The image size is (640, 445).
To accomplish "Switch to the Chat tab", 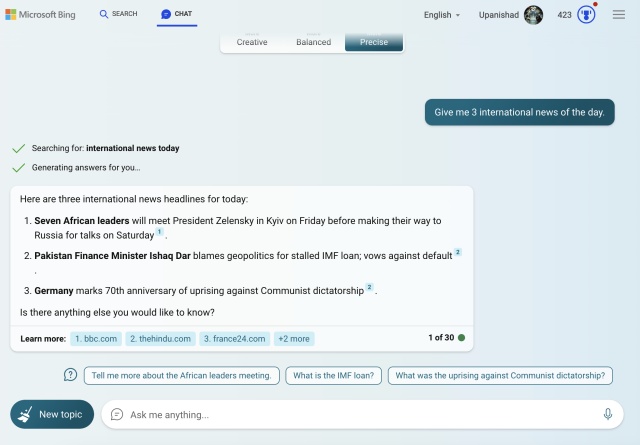I will 177,15.
